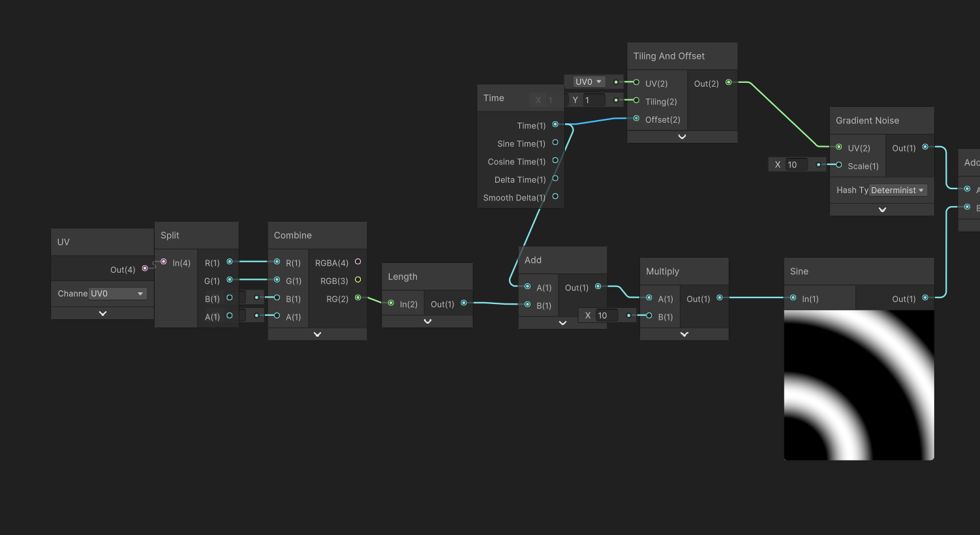The image size is (980, 535).
Task: Click the Split node G(1) output port
Action: (230, 280)
